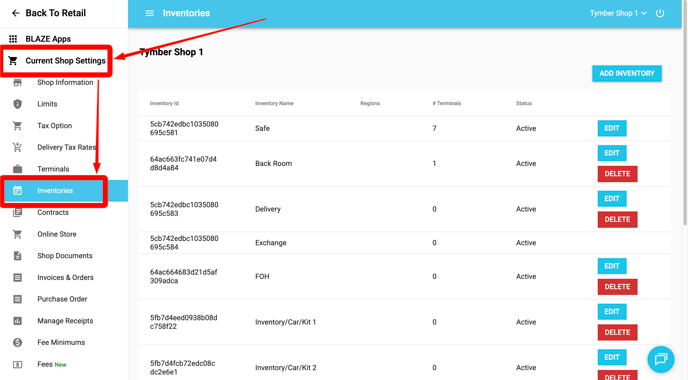Click the calendar icon beside Inventories

(x=18, y=190)
